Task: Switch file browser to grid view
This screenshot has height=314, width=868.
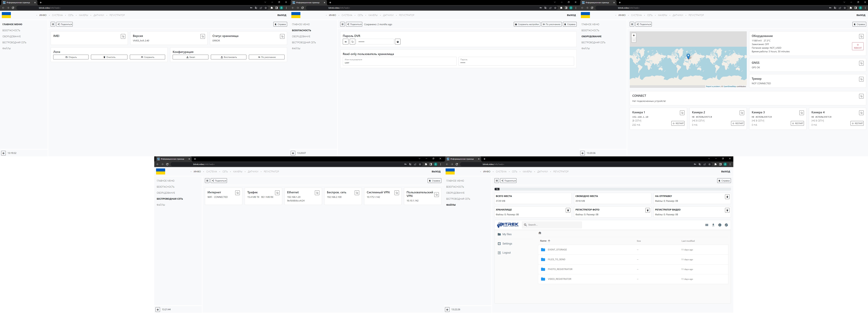Action: (x=707, y=225)
